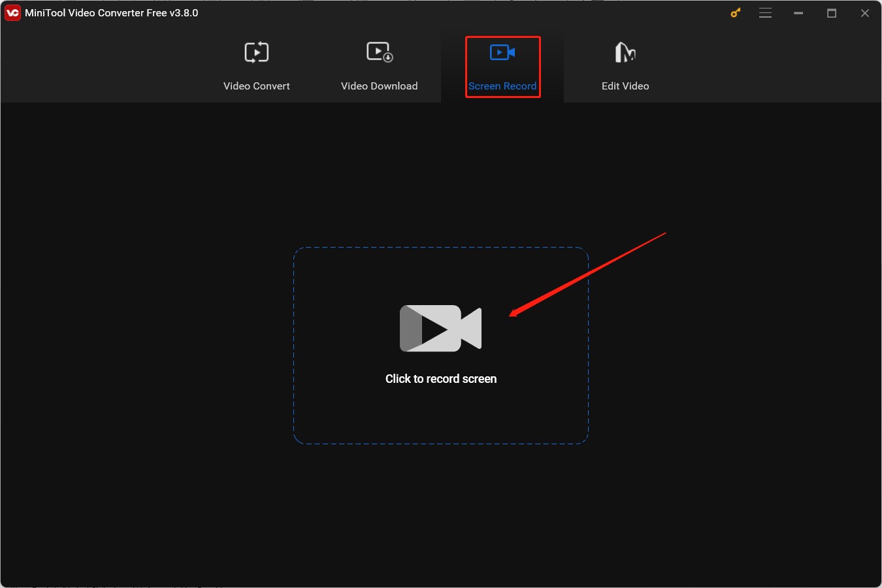Click the golden key register icon
Viewport: 882px width, 588px height.
pos(736,13)
